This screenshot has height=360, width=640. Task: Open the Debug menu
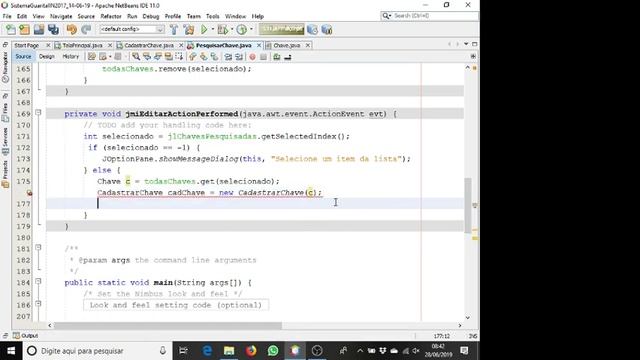click(x=151, y=16)
